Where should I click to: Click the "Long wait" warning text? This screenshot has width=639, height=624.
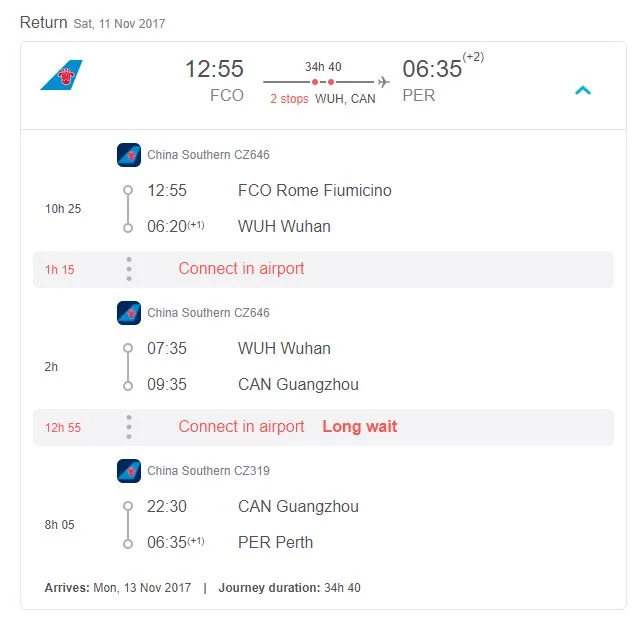[x=359, y=427]
